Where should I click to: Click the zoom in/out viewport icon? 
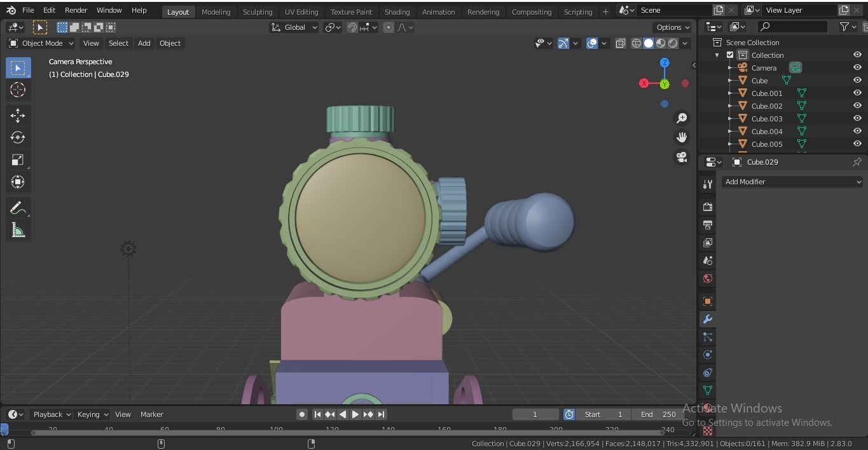click(682, 118)
